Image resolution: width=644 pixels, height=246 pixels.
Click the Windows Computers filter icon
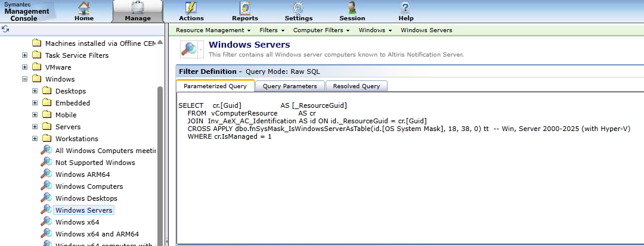tap(47, 186)
